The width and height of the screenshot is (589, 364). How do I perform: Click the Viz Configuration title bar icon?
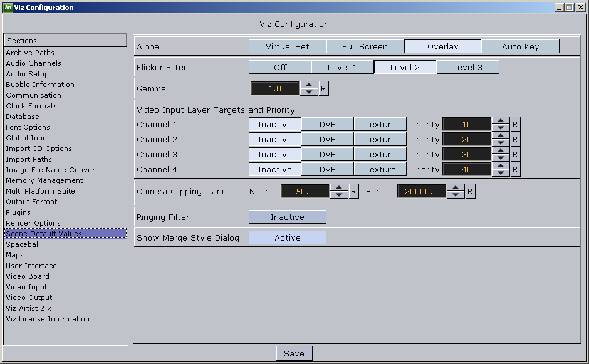click(6, 7)
